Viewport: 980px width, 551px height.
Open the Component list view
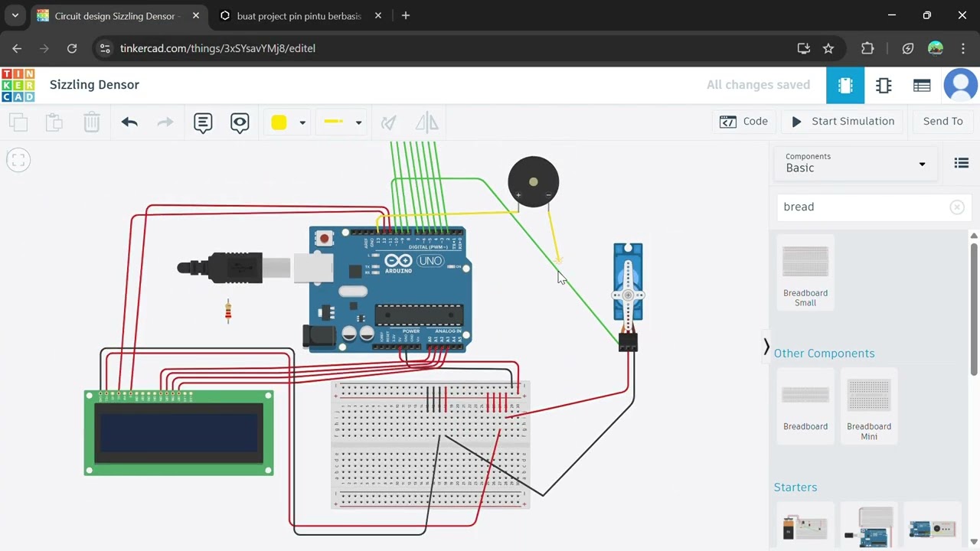[922, 85]
